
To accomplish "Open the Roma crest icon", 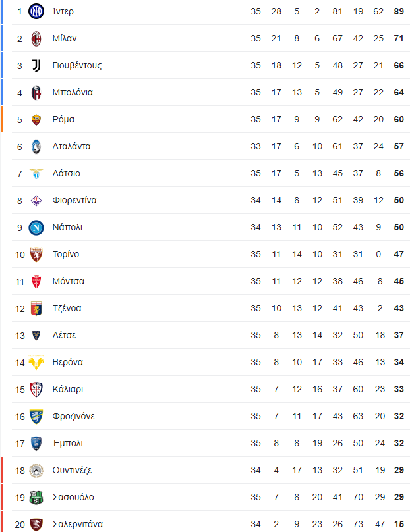I will 36,119.
